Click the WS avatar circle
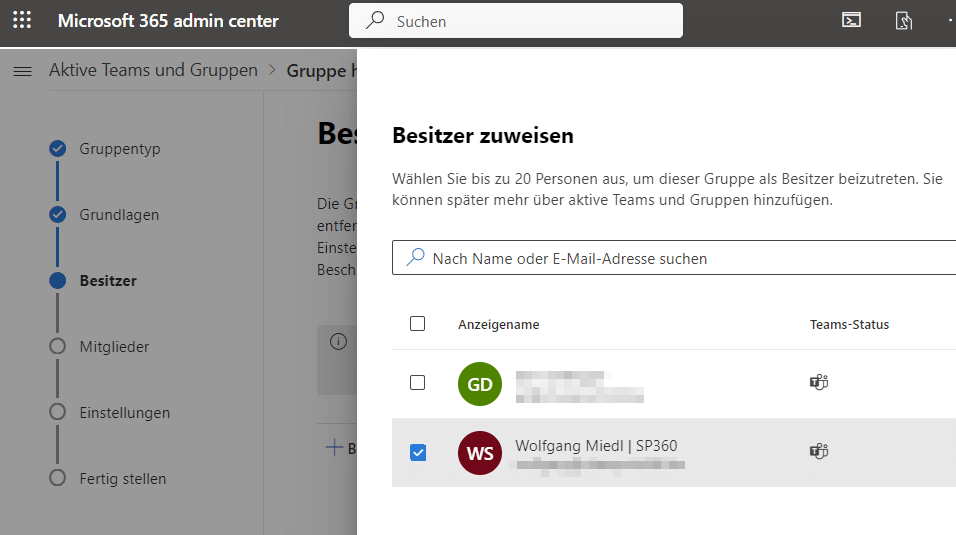 coord(480,453)
